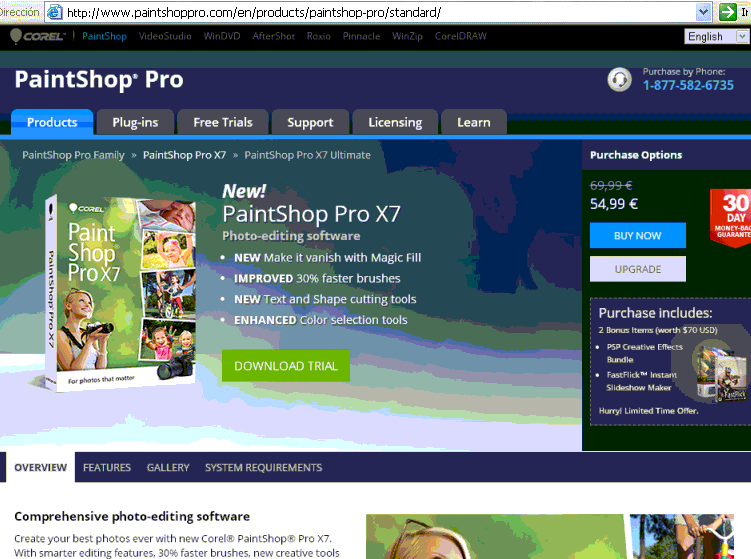Click the PaintShop Pro X7 breadcrumb link
Image resolution: width=751 pixels, height=559 pixels.
point(184,155)
